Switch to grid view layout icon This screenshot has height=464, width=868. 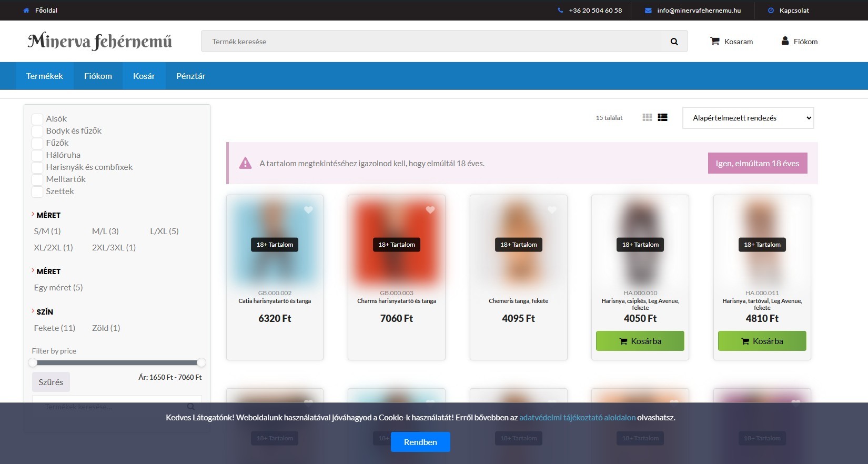[x=647, y=118]
